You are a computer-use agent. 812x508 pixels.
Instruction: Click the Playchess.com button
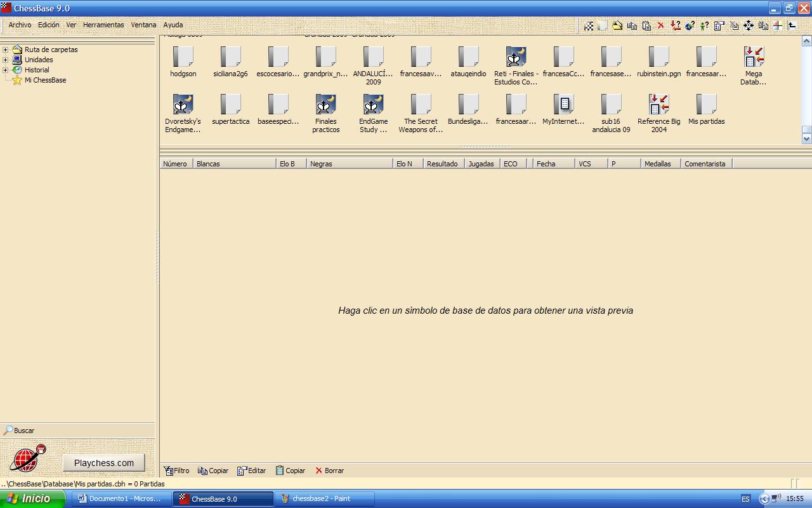tap(104, 463)
